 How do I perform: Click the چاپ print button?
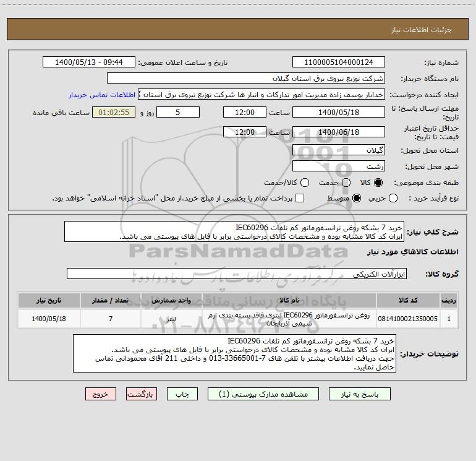pos(182,394)
